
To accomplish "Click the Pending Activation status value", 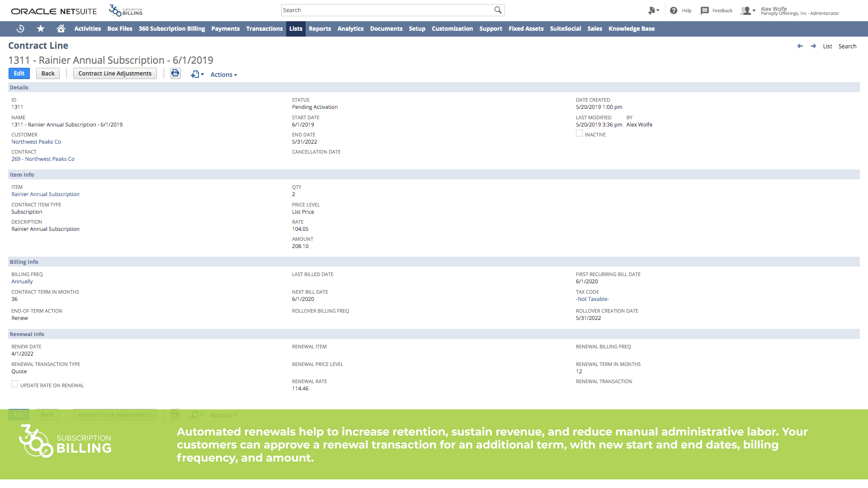I will (315, 107).
